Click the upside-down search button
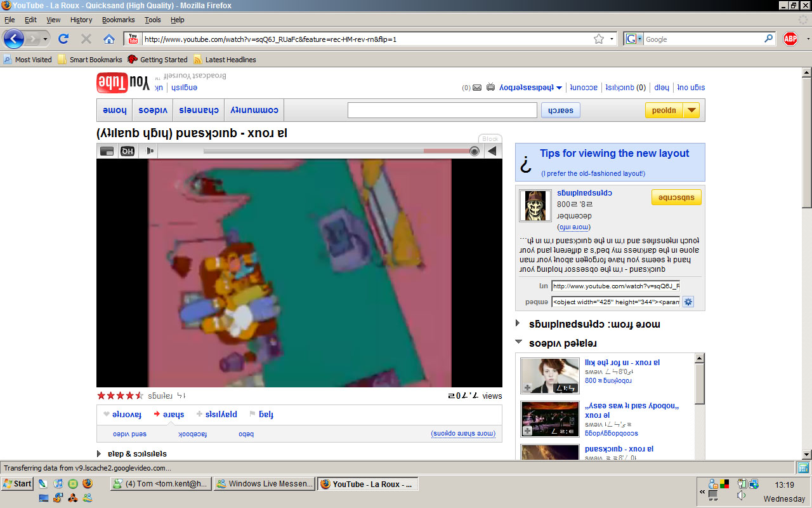The image size is (812, 508). point(561,110)
